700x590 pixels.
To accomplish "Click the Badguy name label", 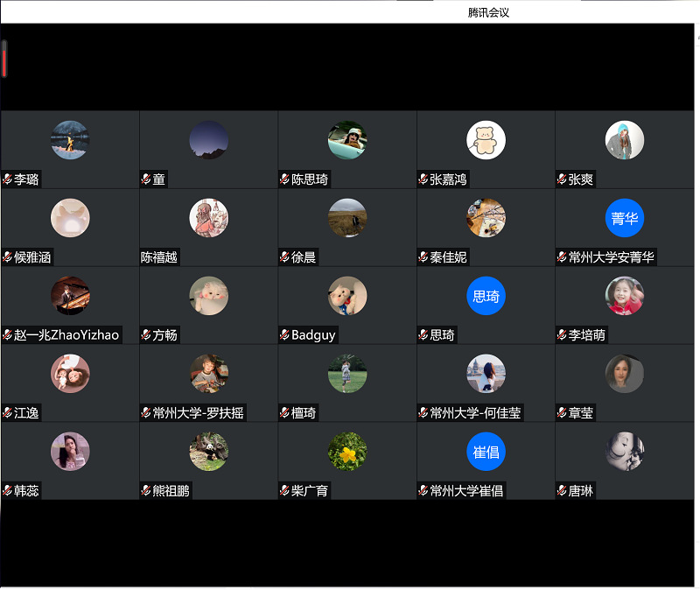I will pos(313,335).
